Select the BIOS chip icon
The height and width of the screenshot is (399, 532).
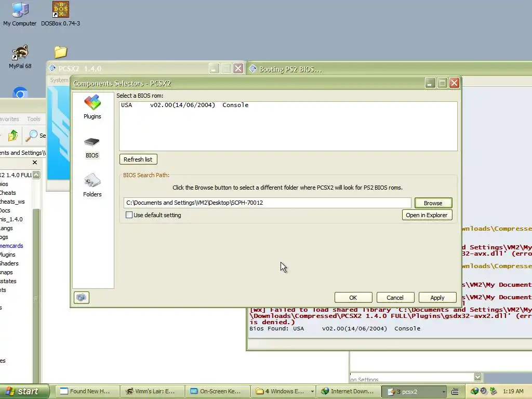tap(92, 142)
